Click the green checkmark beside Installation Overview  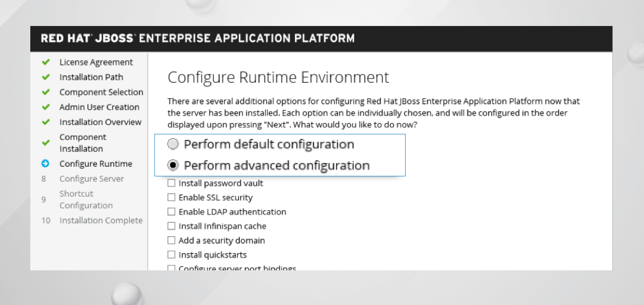tap(45, 122)
